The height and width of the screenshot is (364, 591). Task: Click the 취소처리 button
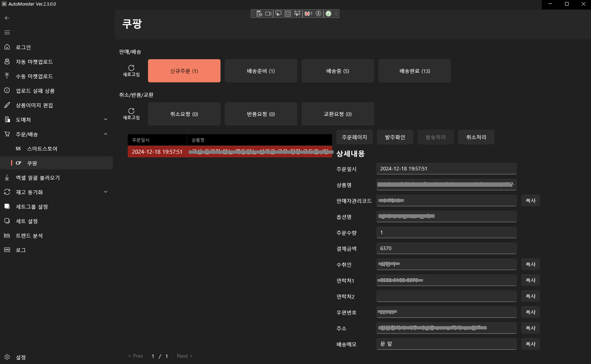click(x=476, y=137)
